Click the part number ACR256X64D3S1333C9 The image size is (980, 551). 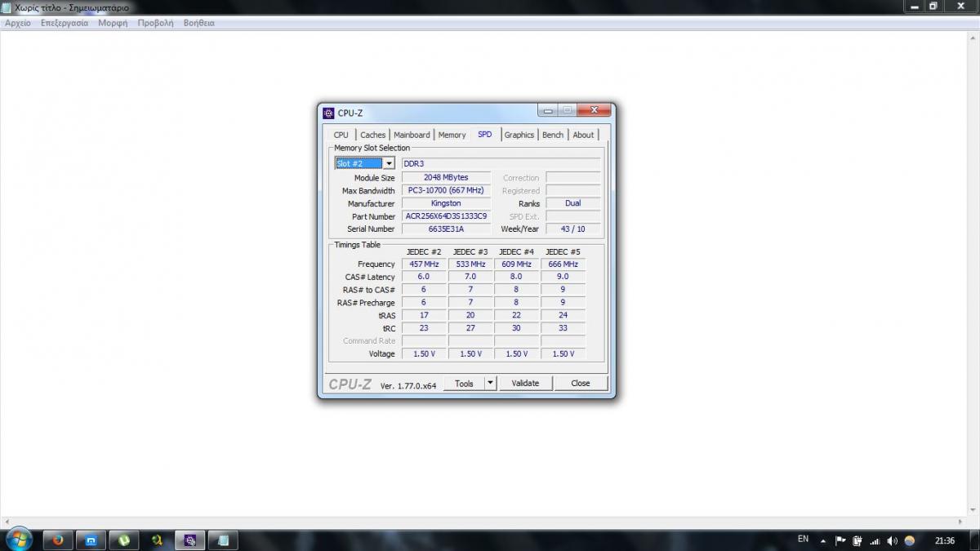(x=446, y=216)
